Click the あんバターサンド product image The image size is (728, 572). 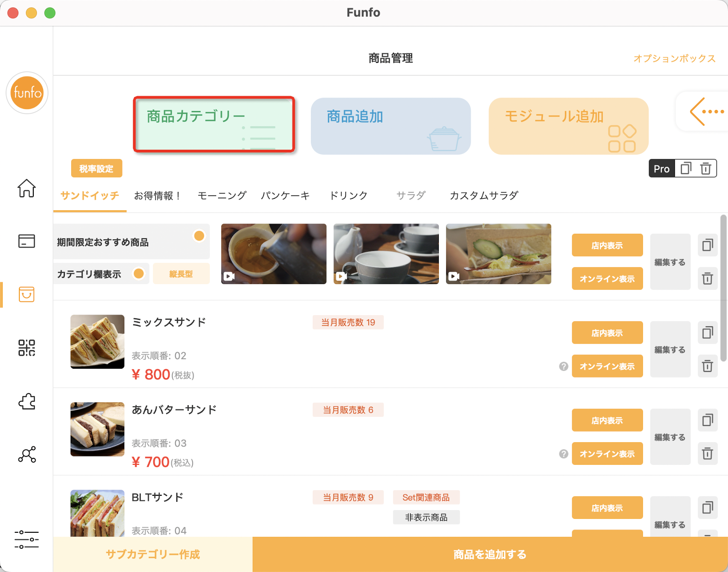coord(97,429)
